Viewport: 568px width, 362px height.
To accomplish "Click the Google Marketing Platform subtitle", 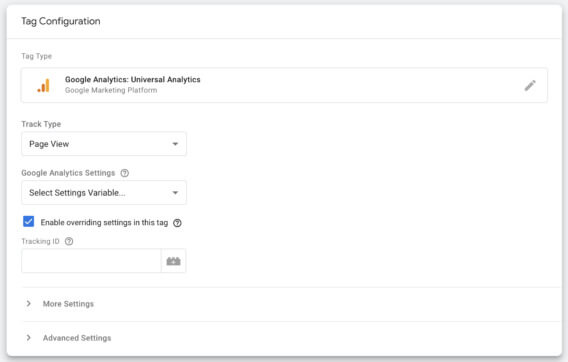I will tap(111, 90).
